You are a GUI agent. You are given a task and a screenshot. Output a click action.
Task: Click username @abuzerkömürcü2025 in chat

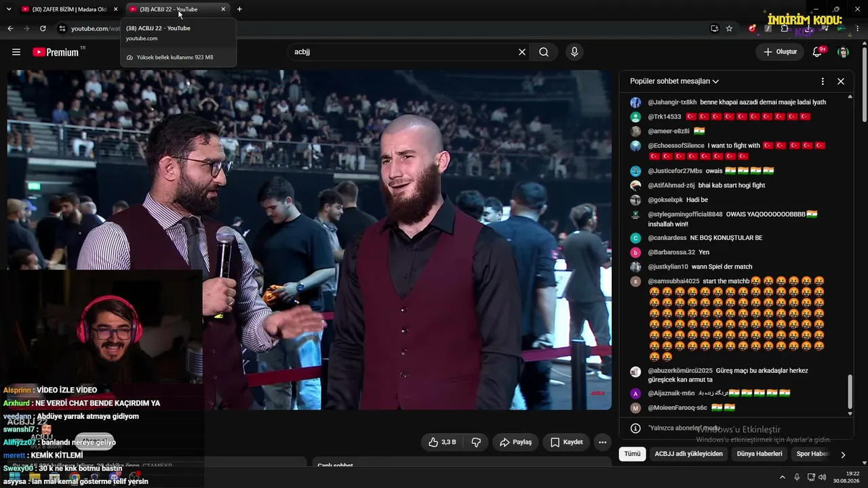(x=680, y=371)
